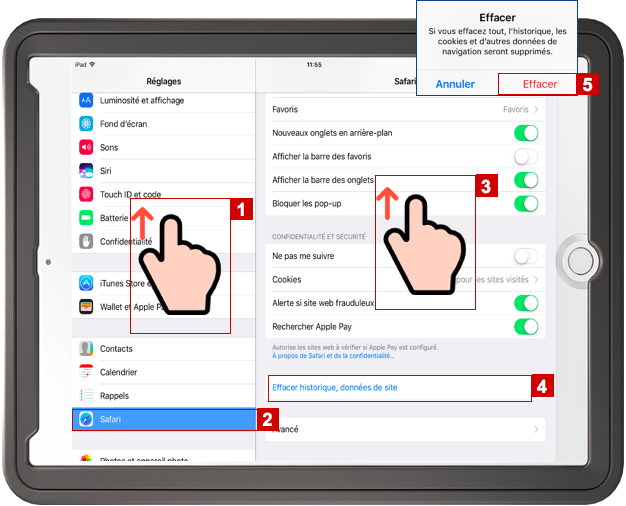Tap the Luminosité et affichage icon

click(86, 100)
